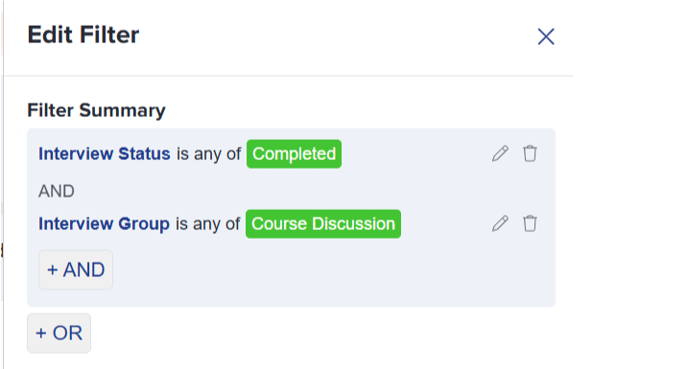Image resolution: width=688 pixels, height=369 pixels.
Task: Delete the Interview Group condition via trash icon
Action: [x=530, y=224]
